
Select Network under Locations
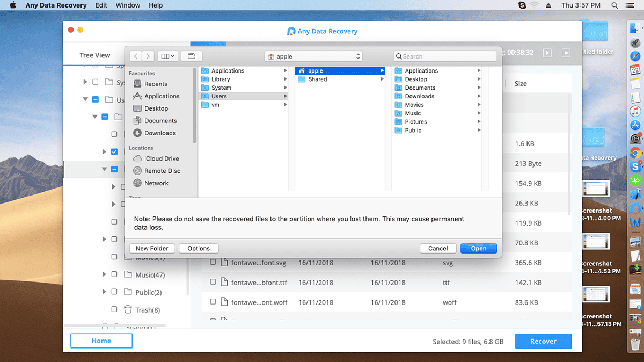click(156, 183)
